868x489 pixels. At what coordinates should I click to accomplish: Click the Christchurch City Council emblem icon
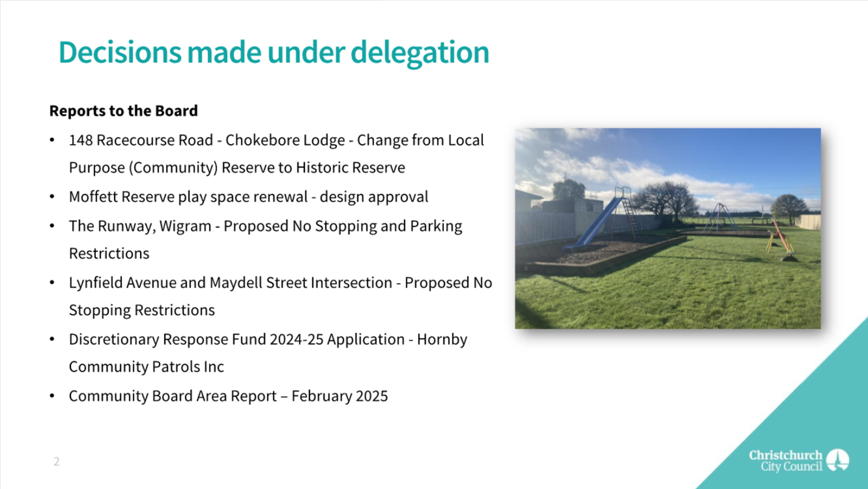pos(837,460)
